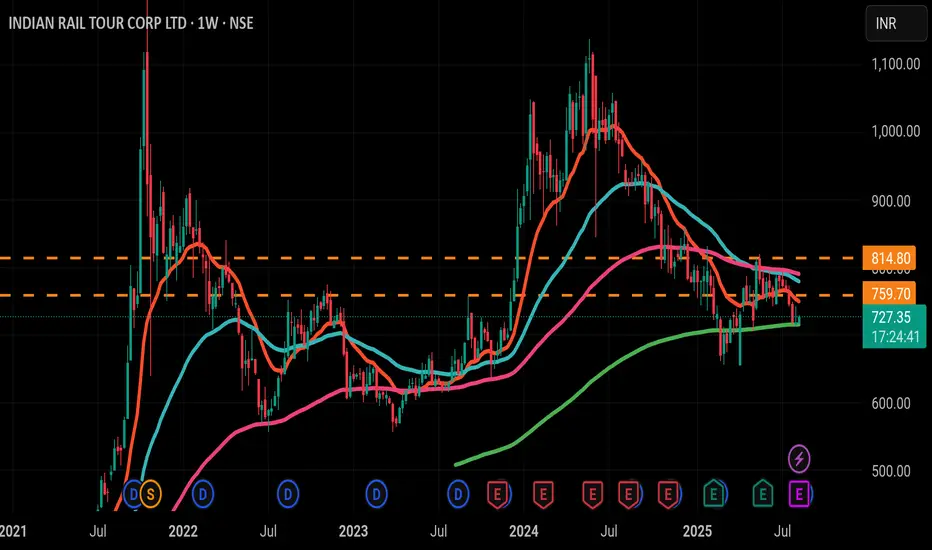This screenshot has width=932, height=550.
Task: Open the orange S split event marker
Action: [151, 494]
